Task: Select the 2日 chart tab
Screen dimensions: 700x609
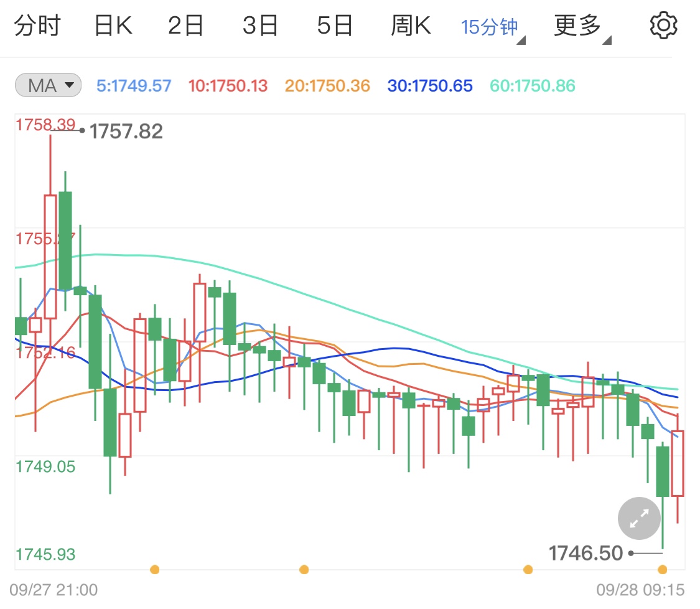Action: 185,26
